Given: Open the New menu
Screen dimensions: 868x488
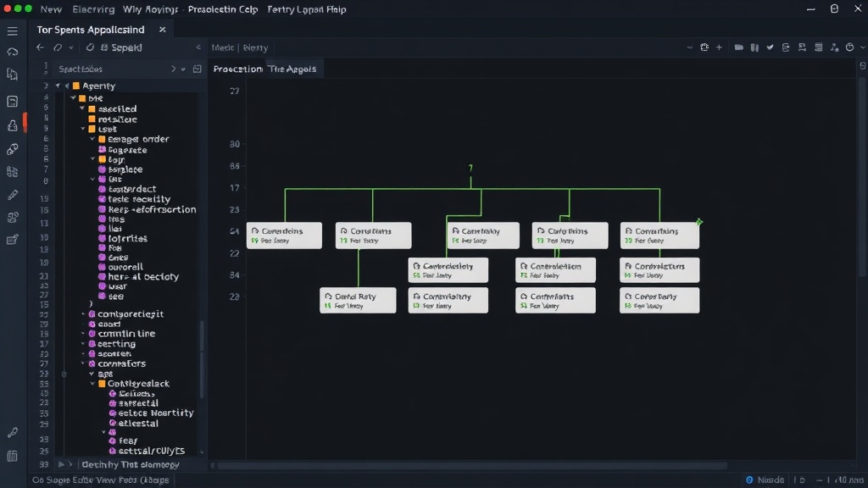Looking at the screenshot, I should (x=51, y=9).
